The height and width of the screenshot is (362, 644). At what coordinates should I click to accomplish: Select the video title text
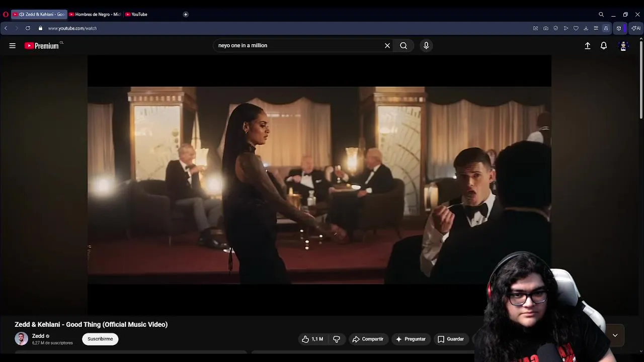91,324
